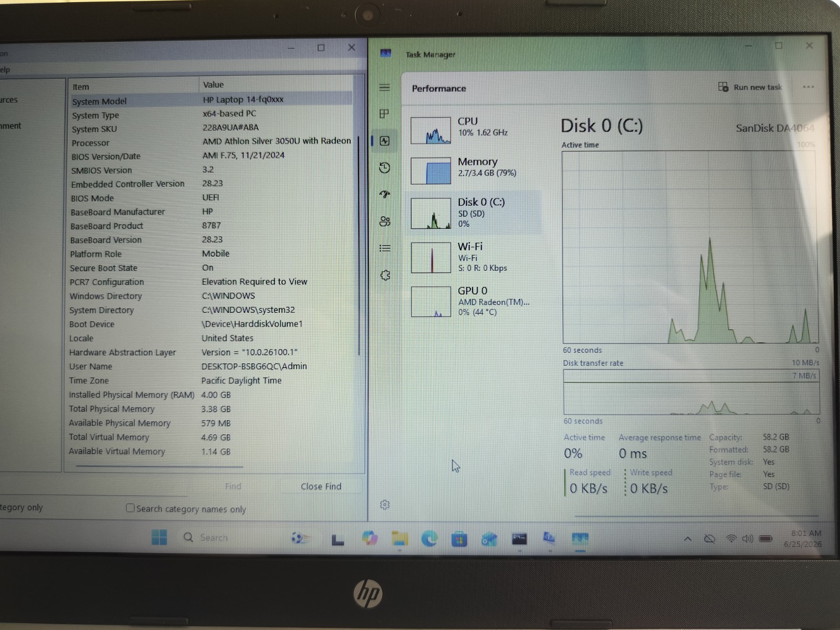Image resolution: width=840 pixels, height=630 pixels.
Task: Open Windows Start button
Action: pos(159,537)
